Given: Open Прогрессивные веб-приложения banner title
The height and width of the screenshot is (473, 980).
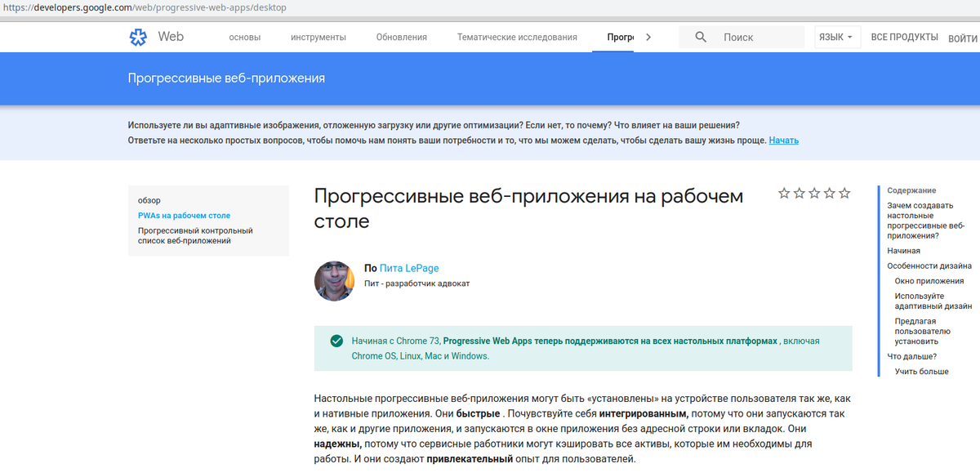Looking at the screenshot, I should pos(226,78).
